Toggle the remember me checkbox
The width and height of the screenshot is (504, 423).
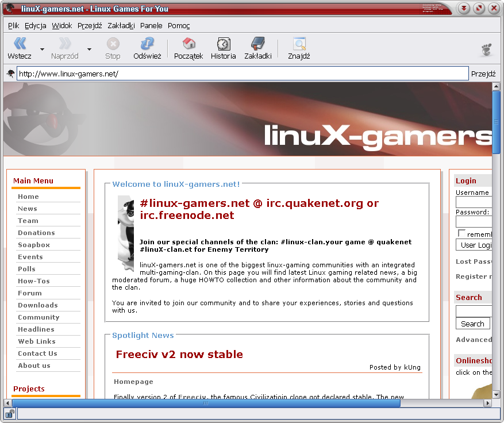pos(461,233)
